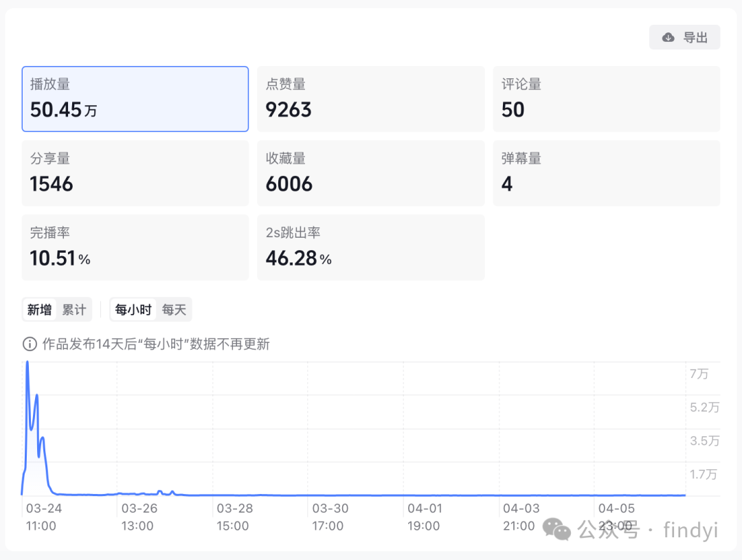Switch chart granularity to 每天 daily
742x560 pixels.
click(x=174, y=310)
